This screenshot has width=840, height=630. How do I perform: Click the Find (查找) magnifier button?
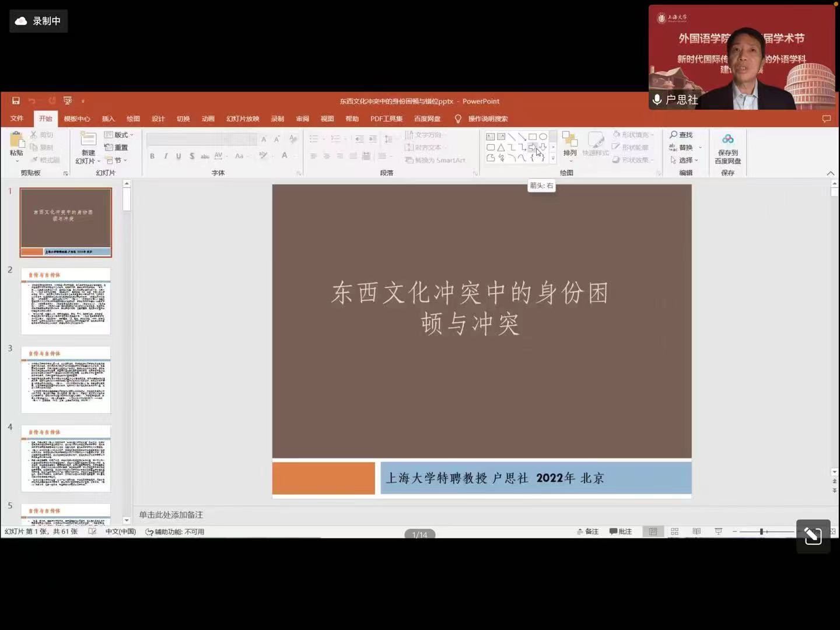681,135
